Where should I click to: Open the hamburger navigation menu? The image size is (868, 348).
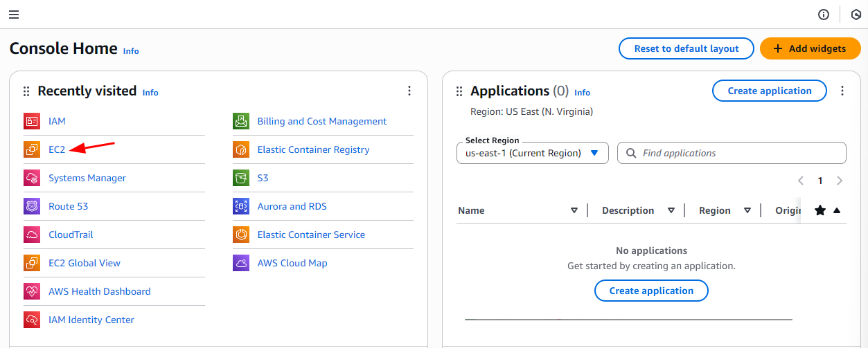[14, 15]
